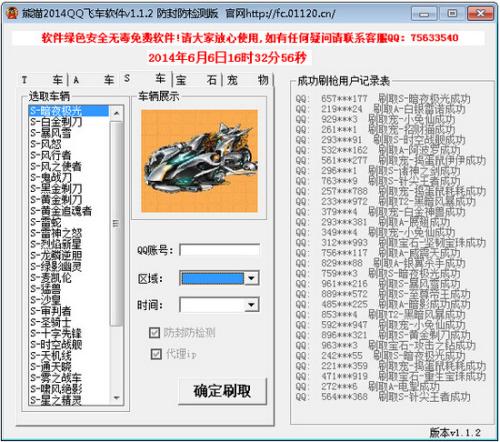This screenshot has width=500, height=442.
Task: Click the vehicle list scroll-down arrow
Action: (116, 397)
